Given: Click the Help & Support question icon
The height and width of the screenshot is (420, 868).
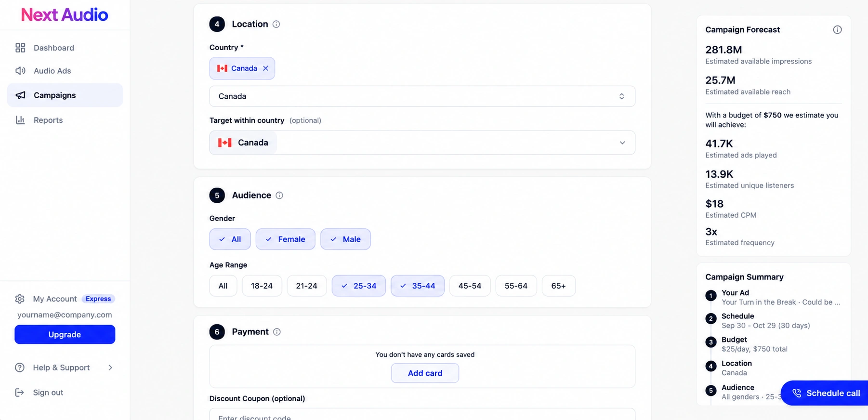Looking at the screenshot, I should pos(20,367).
